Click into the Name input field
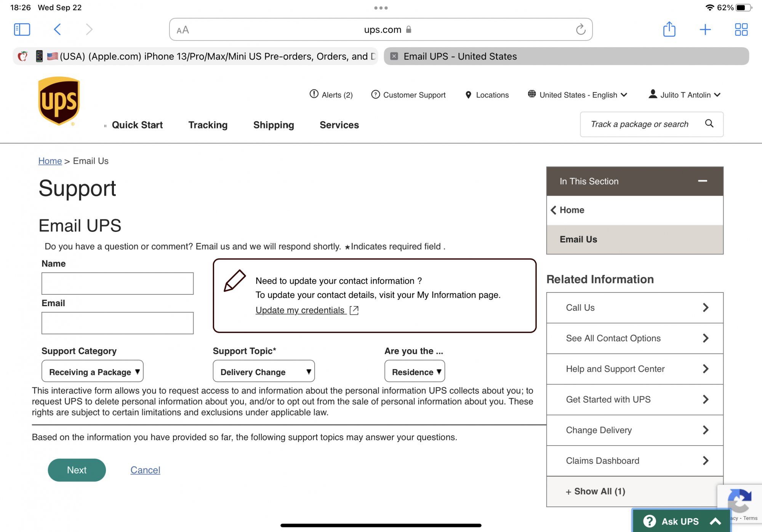This screenshot has height=532, width=762. [117, 283]
